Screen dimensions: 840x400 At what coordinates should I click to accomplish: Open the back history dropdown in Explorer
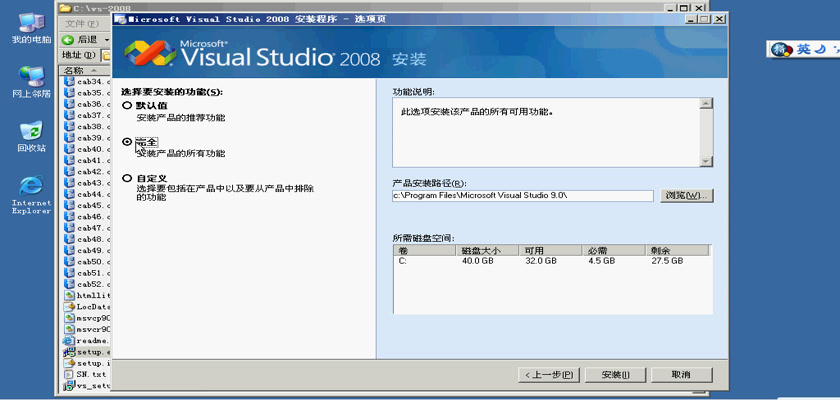[x=107, y=40]
